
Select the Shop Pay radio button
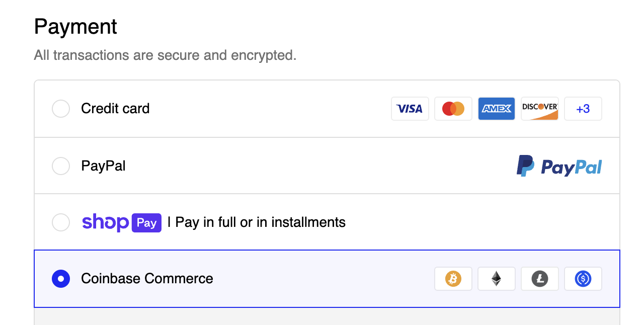point(61,222)
